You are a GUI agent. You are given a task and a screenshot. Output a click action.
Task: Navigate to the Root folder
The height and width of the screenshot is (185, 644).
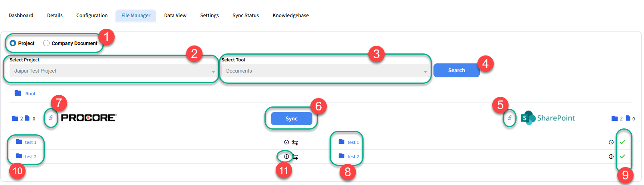(30, 94)
